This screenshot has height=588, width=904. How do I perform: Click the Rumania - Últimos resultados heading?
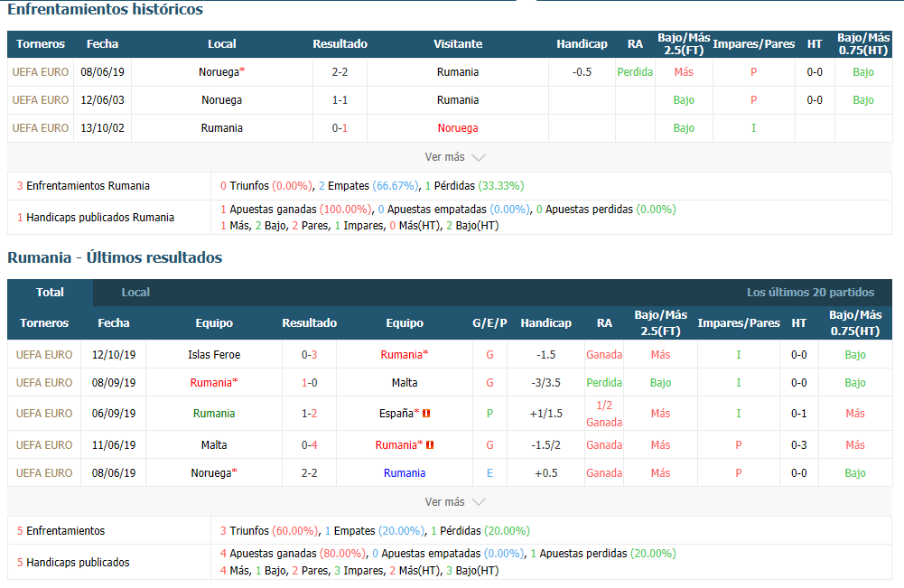pos(115,257)
